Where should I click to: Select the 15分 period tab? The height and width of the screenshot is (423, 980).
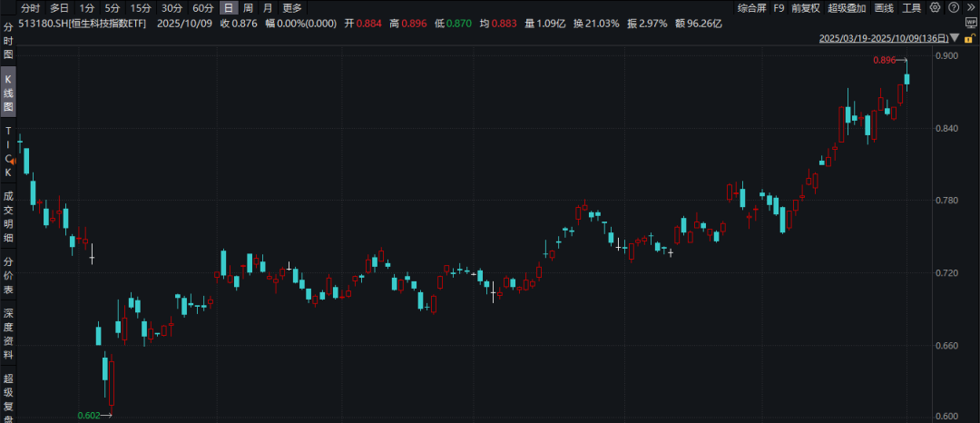tap(141, 8)
